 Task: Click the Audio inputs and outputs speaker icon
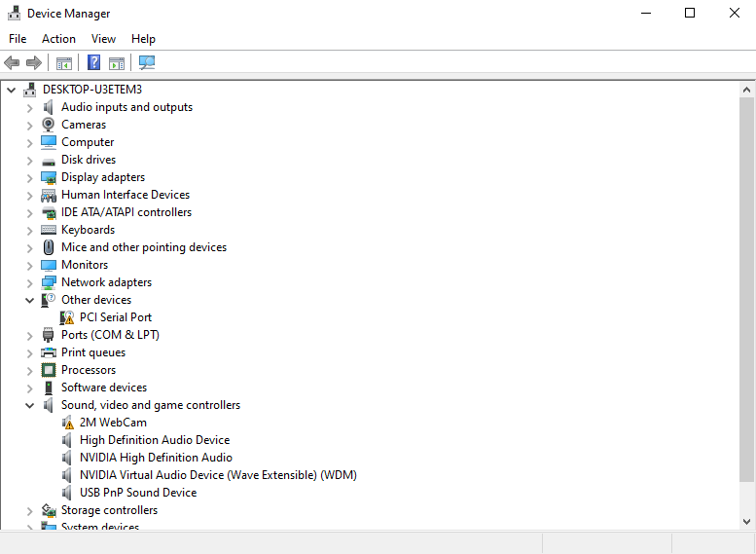[49, 107]
